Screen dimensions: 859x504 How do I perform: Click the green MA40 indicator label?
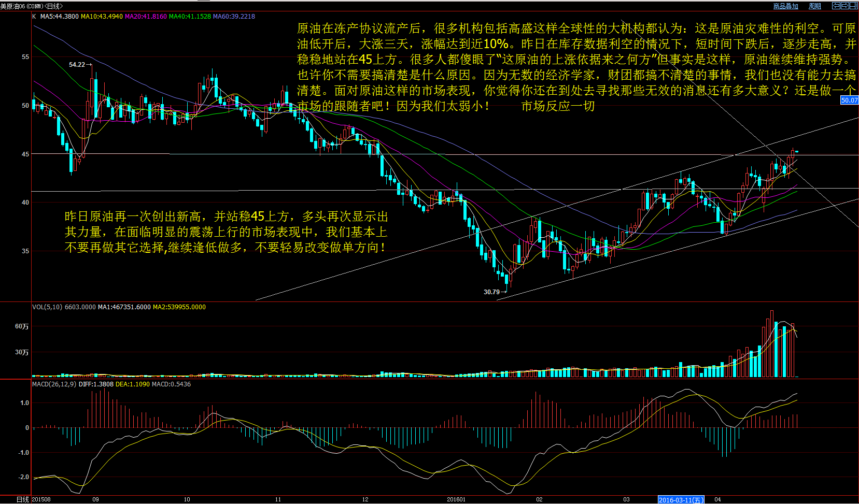click(x=190, y=17)
